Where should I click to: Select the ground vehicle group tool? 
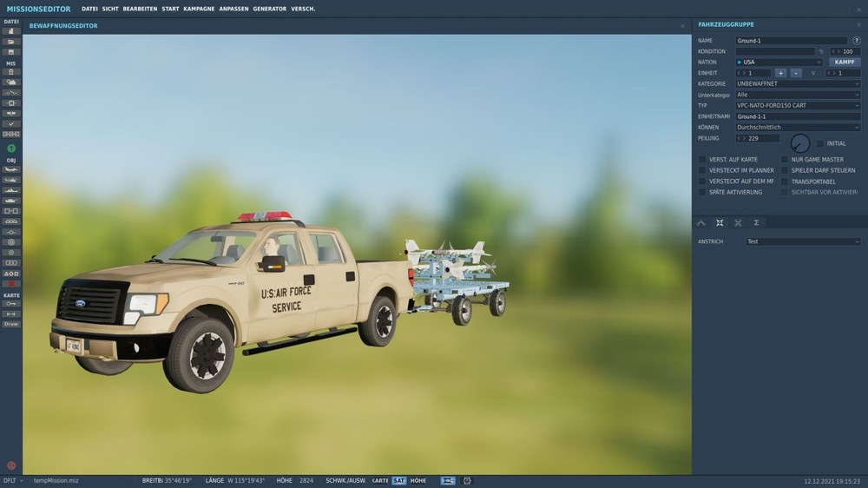pos(11,201)
